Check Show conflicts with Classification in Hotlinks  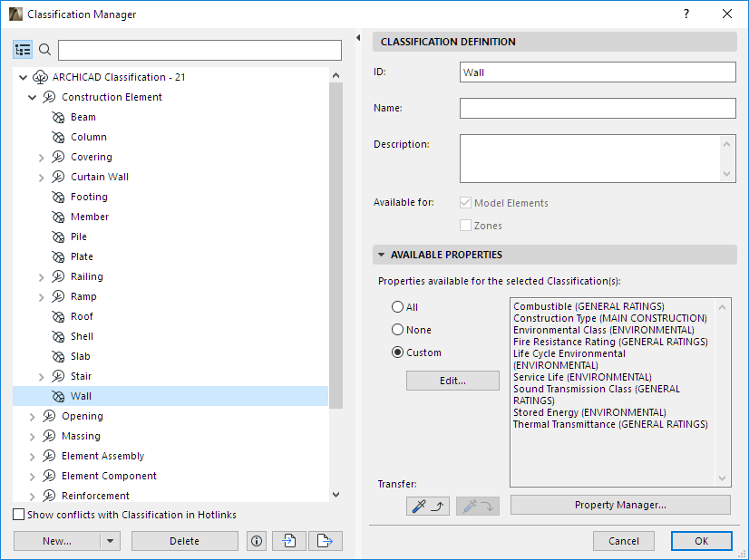(19, 515)
